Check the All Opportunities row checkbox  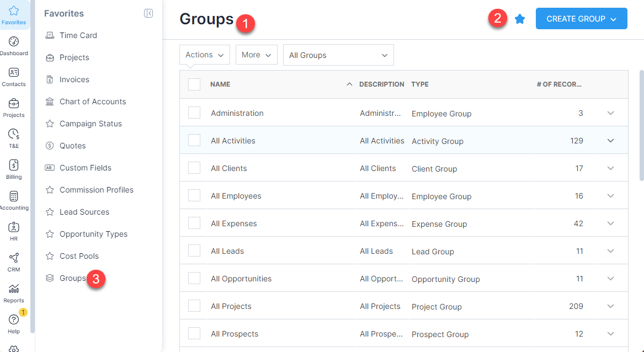point(194,278)
